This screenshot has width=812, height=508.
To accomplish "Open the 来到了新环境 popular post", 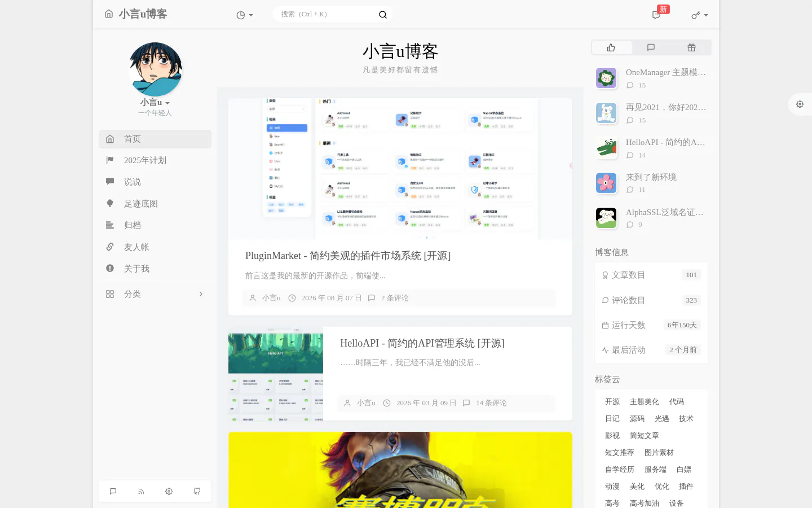I will coord(651,177).
